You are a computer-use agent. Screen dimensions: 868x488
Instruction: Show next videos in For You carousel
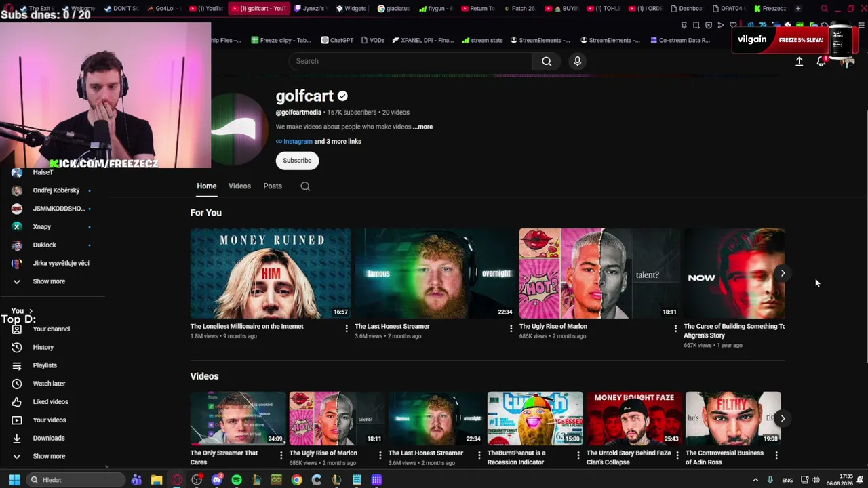783,273
